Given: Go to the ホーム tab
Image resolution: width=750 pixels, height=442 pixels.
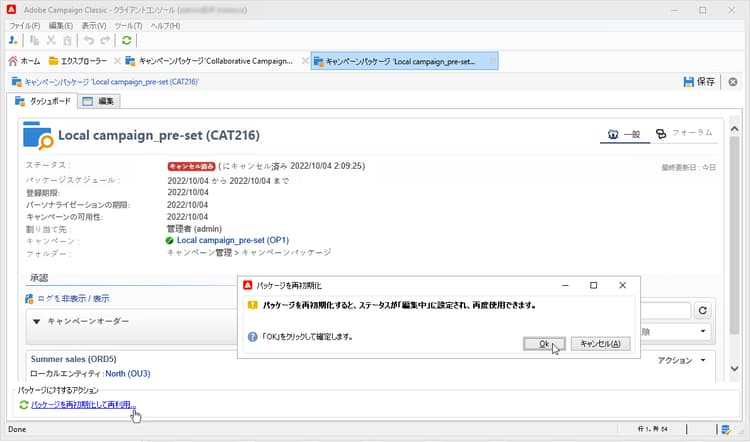Looking at the screenshot, I should click(x=25, y=61).
